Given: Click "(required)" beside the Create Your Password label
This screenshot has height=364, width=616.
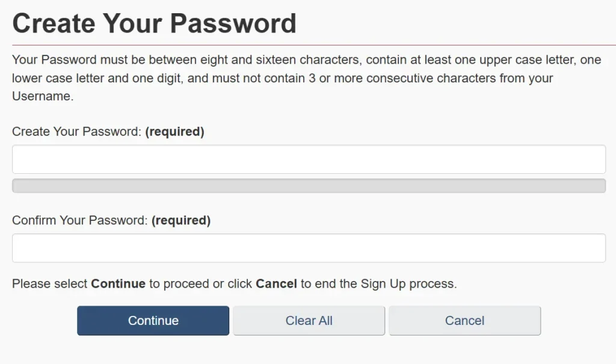Looking at the screenshot, I should click(174, 132).
